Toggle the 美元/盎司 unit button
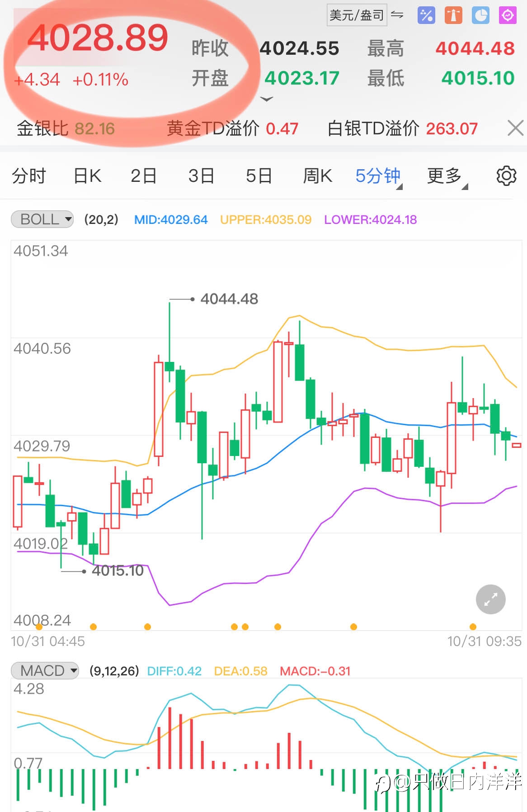Image resolution: width=527 pixels, height=812 pixels. pos(357,15)
